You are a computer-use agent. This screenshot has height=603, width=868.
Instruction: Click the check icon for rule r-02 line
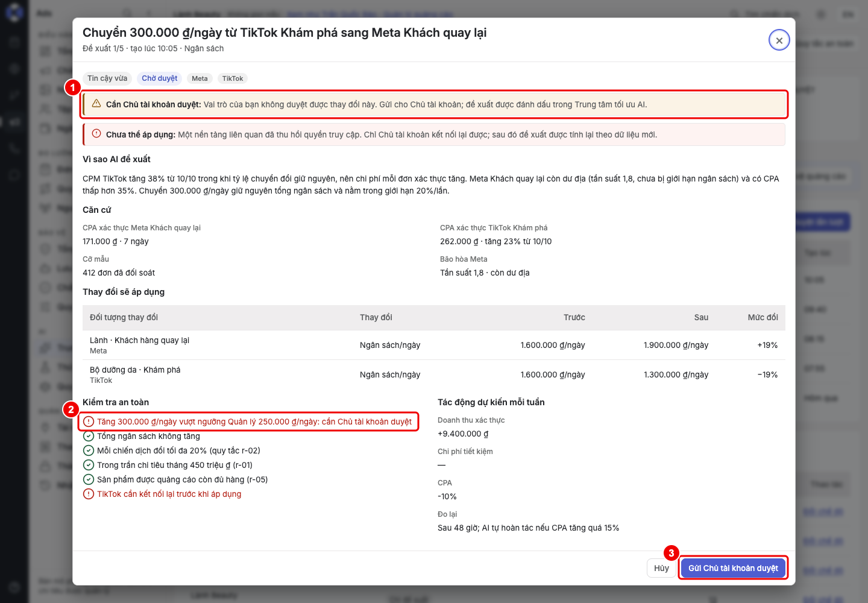pyautogui.click(x=89, y=450)
